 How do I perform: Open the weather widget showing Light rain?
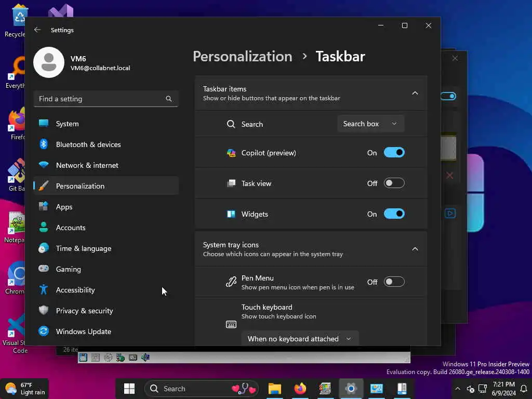[25, 389]
